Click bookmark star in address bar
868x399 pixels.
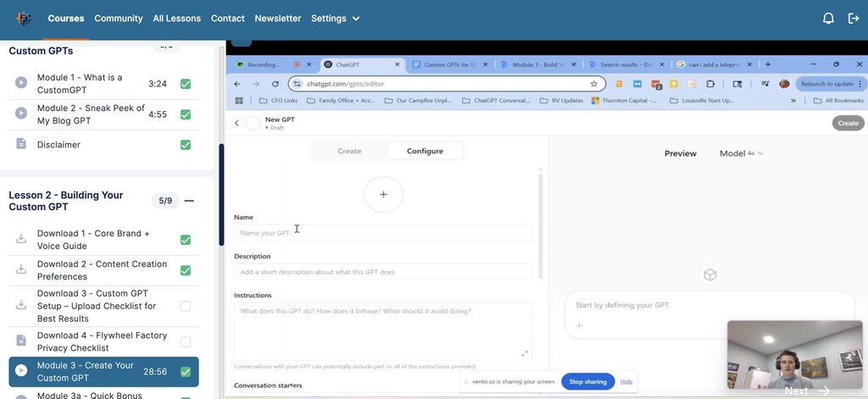coord(594,84)
